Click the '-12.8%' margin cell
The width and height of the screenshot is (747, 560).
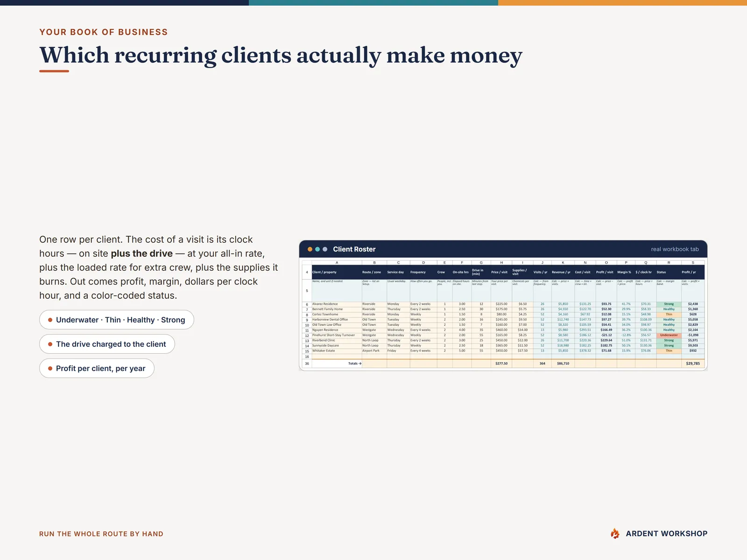[x=626, y=335]
